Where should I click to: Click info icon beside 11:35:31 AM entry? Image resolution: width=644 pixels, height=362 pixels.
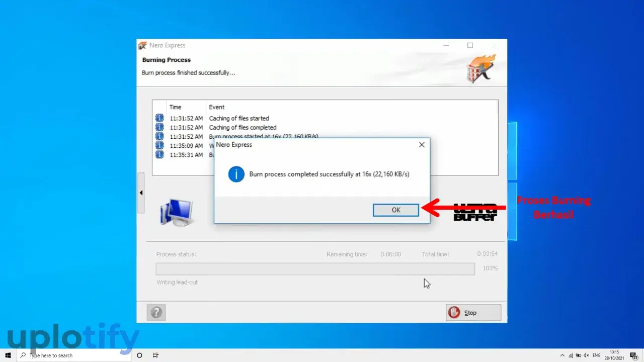159,155
